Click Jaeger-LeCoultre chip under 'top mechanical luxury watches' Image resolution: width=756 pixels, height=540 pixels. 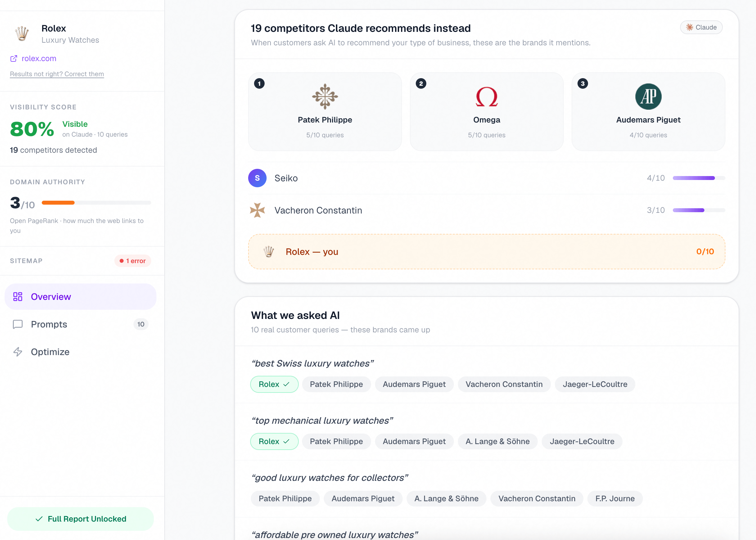[x=582, y=441]
